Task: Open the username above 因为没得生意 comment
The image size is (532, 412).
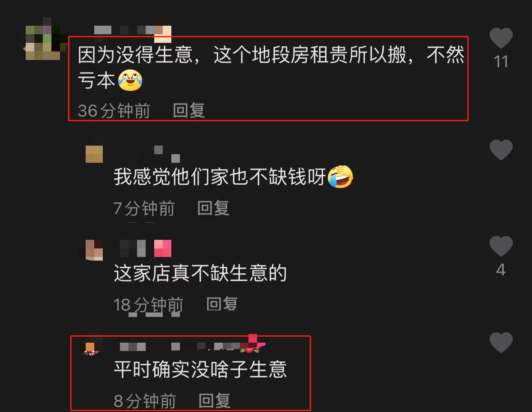Action: pos(133,30)
